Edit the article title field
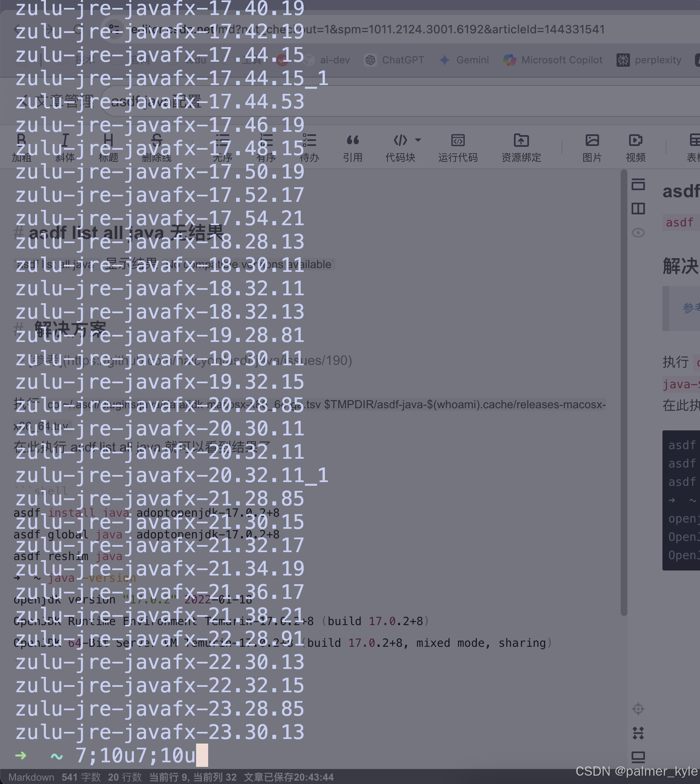This screenshot has height=784, width=700. coord(400,101)
